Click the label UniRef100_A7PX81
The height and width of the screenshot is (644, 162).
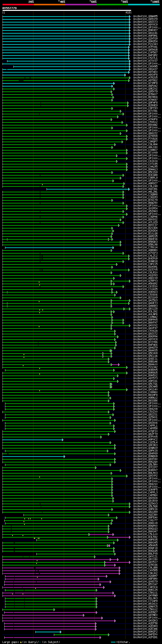coord(145,47)
